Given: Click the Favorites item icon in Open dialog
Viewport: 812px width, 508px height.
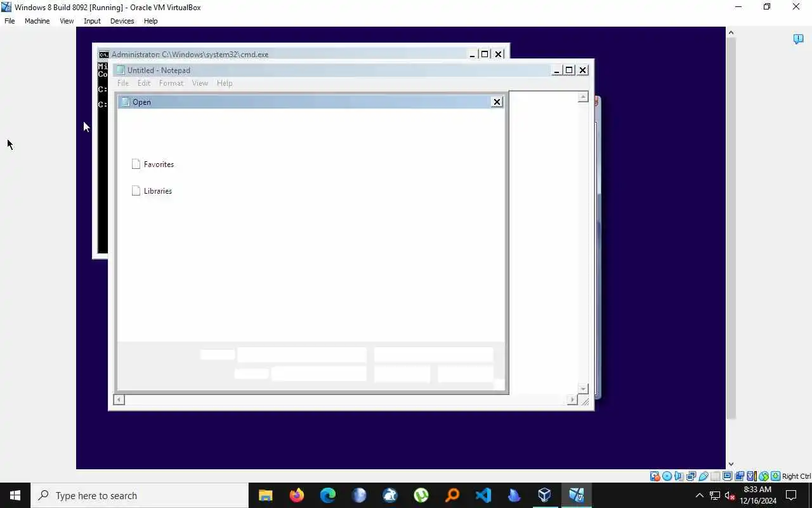Looking at the screenshot, I should pyautogui.click(x=136, y=164).
